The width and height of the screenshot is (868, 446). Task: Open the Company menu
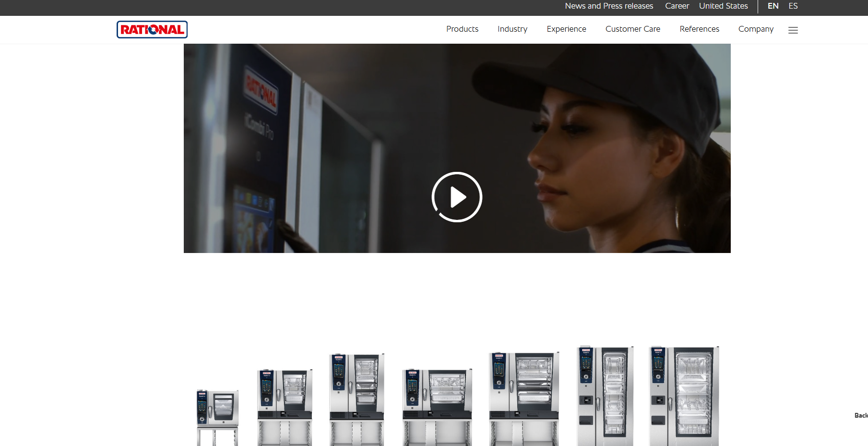pyautogui.click(x=756, y=29)
